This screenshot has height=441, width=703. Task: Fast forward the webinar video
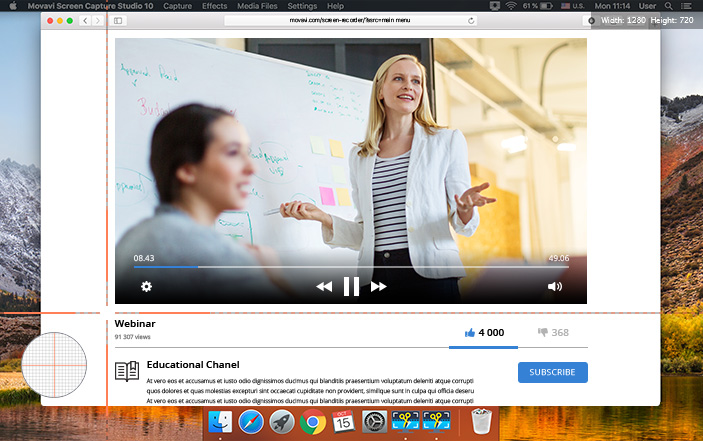378,286
